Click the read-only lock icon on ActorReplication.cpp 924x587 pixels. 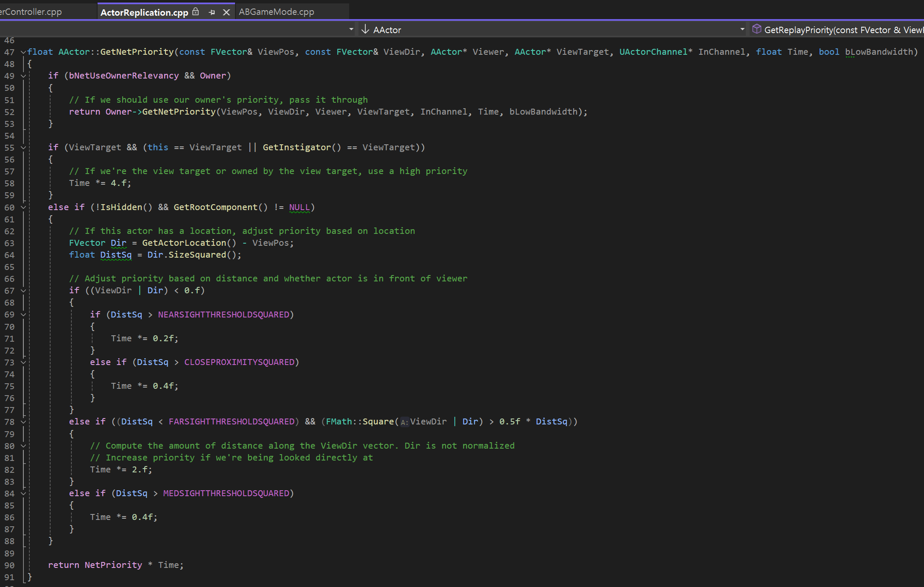click(x=196, y=12)
